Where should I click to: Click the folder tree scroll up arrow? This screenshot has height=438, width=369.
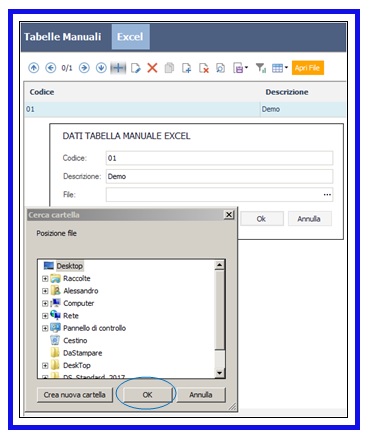click(x=220, y=265)
